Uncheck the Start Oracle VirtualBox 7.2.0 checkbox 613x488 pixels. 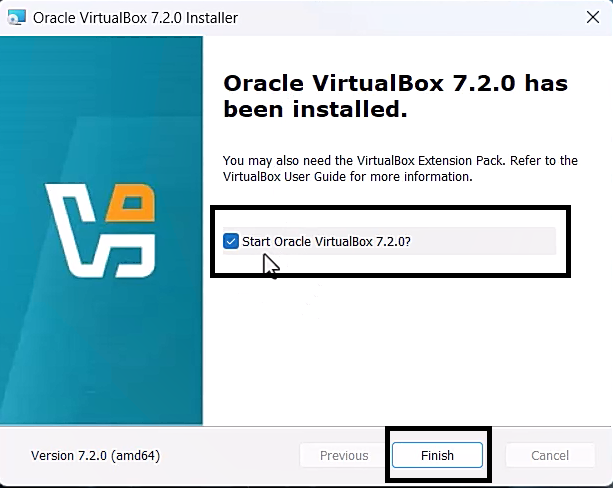(x=231, y=241)
